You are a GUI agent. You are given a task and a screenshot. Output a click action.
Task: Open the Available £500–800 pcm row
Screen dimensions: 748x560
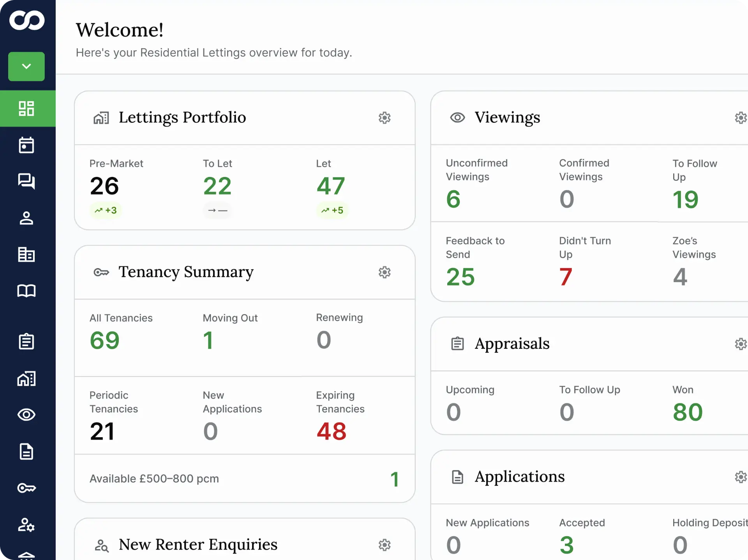[x=245, y=479]
